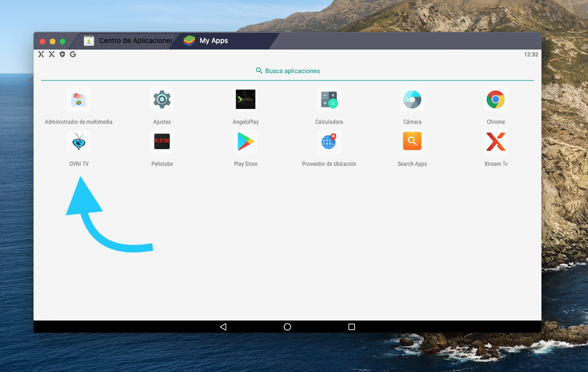Open Administrador de multimedia

[79, 99]
